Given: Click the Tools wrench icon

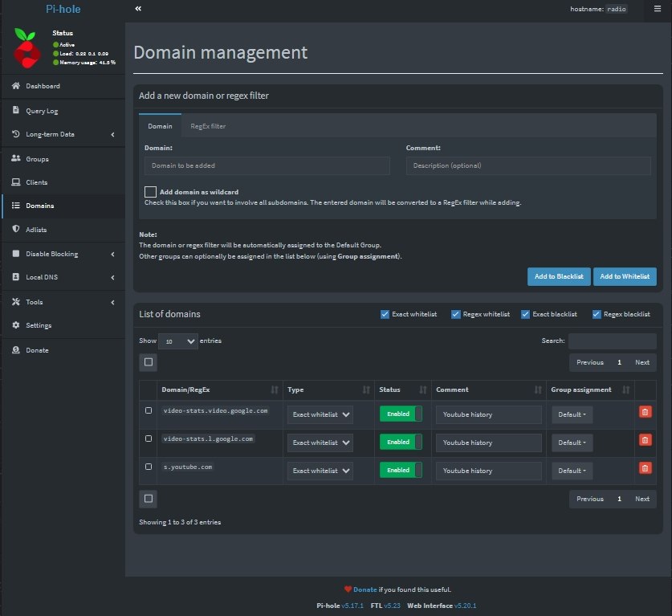Looking at the screenshot, I should [x=16, y=302].
